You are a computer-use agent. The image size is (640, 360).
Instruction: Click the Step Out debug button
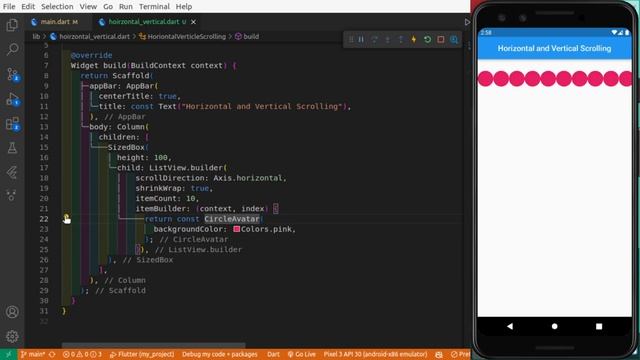tap(401, 40)
